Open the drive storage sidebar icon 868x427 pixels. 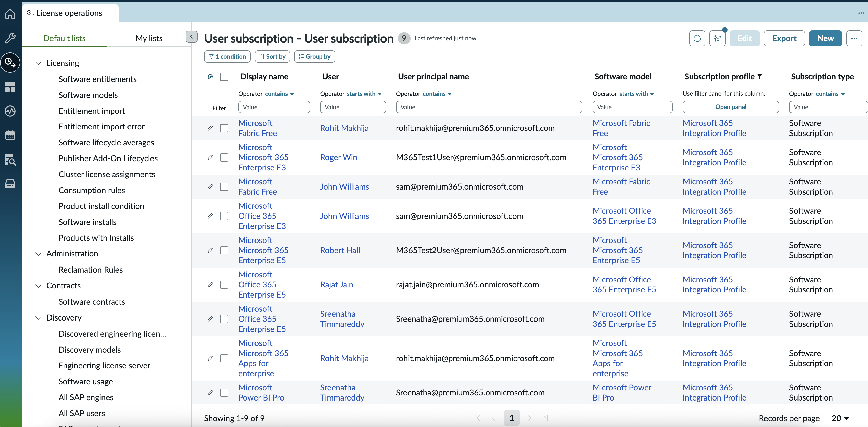click(x=10, y=183)
